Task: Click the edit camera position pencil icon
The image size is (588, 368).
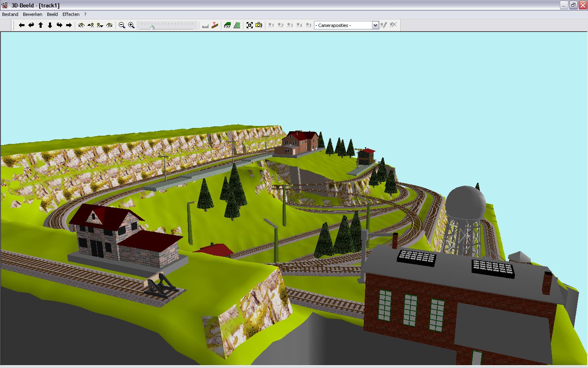Action: coord(383,25)
